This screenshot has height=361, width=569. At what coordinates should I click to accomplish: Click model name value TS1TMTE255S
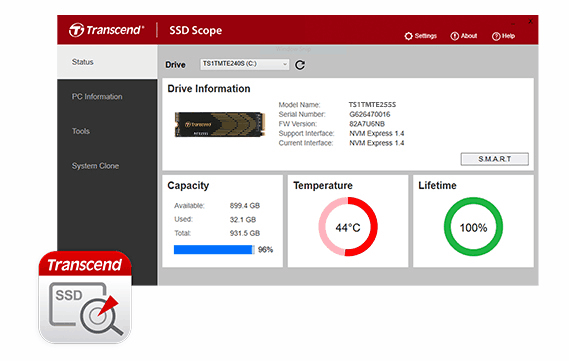372,105
